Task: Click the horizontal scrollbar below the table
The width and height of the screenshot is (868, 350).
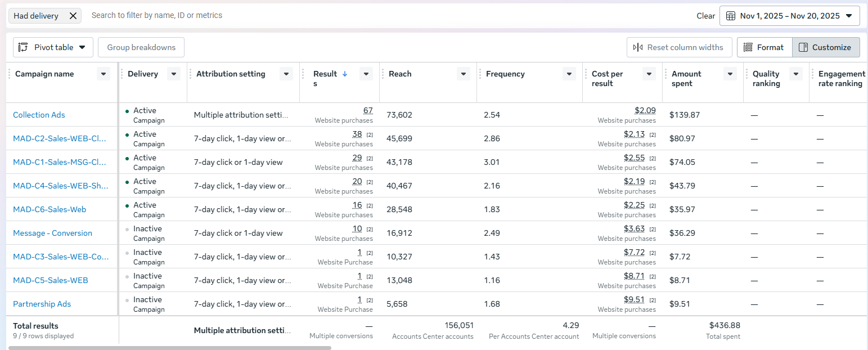Action: (x=170, y=348)
